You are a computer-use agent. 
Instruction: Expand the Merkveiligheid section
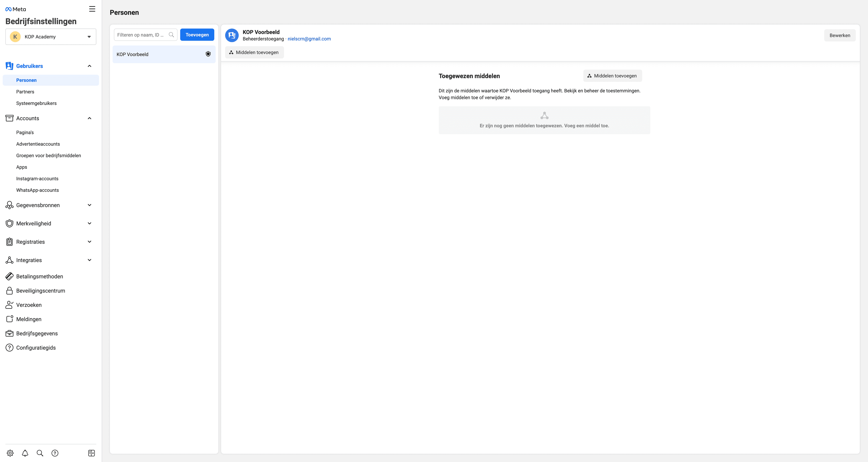(89, 223)
